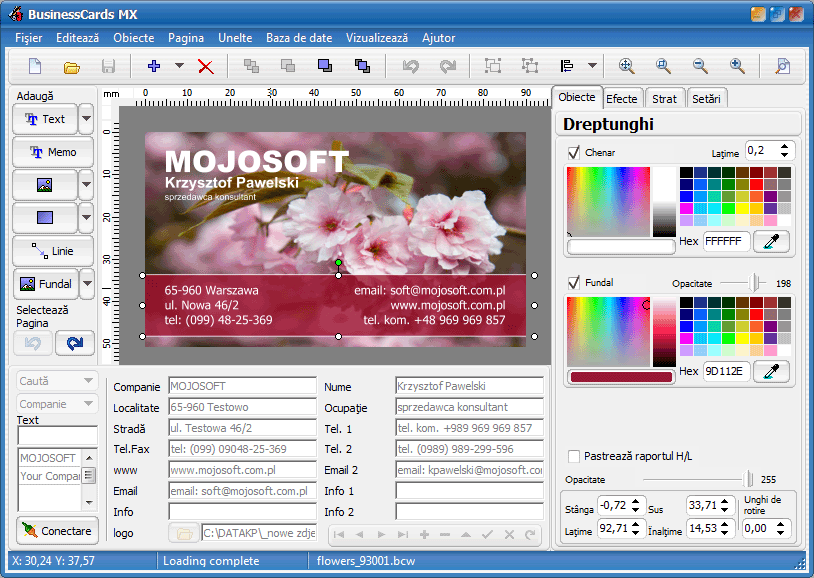Expand the align options dropdown arrow
Viewport: 814px width, 578px height.
pos(592,66)
